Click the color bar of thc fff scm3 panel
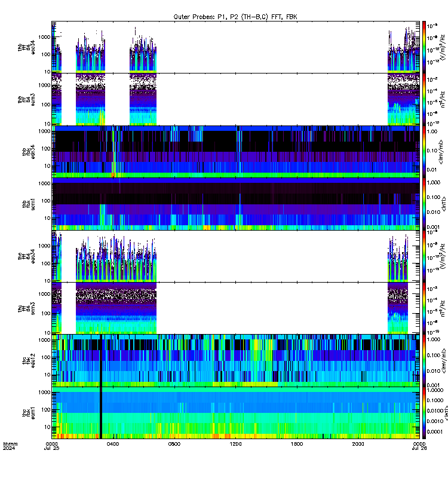Screen dimensions: 448x478 (424, 308)
